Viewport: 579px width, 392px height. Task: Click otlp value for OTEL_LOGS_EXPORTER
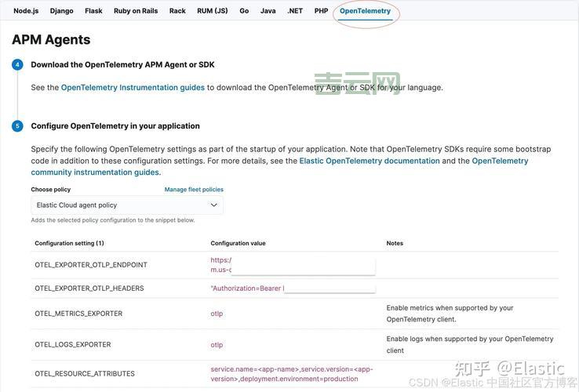click(x=217, y=345)
